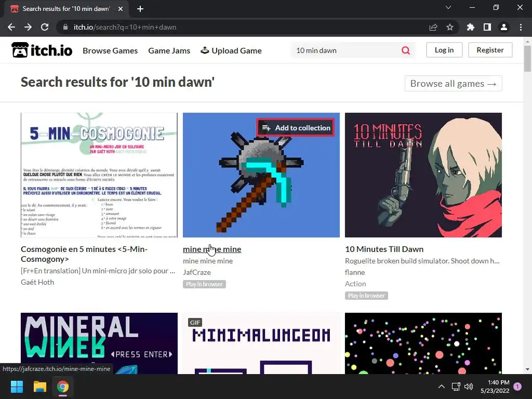The height and width of the screenshot is (399, 532).
Task: Toggle the browser side panel icon
Action: (487, 27)
